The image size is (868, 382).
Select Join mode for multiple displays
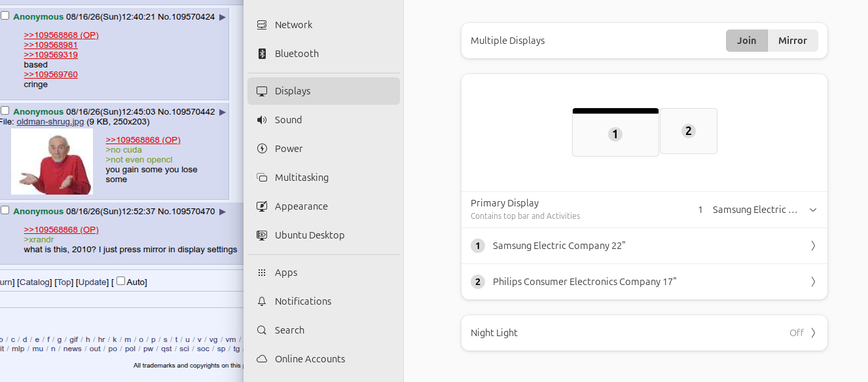point(747,41)
